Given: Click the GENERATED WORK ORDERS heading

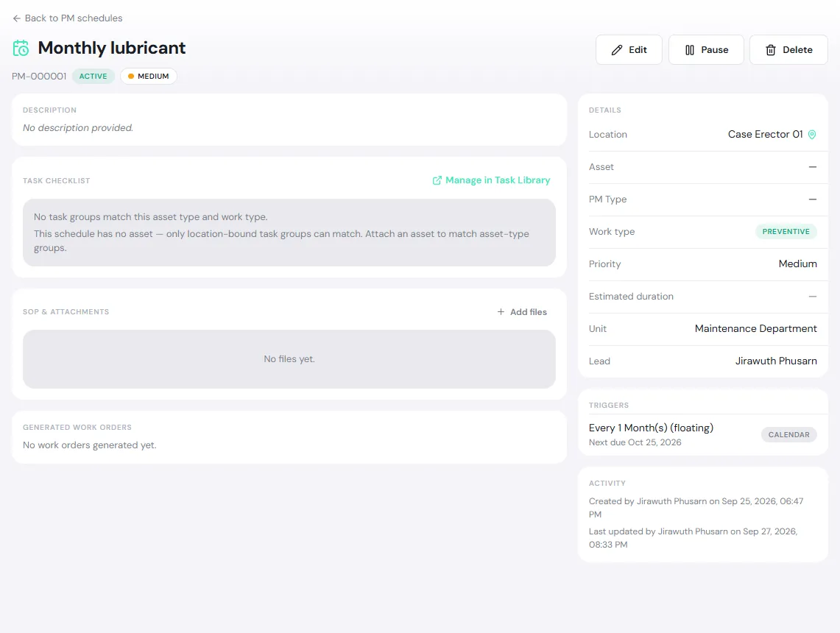Looking at the screenshot, I should click(77, 428).
